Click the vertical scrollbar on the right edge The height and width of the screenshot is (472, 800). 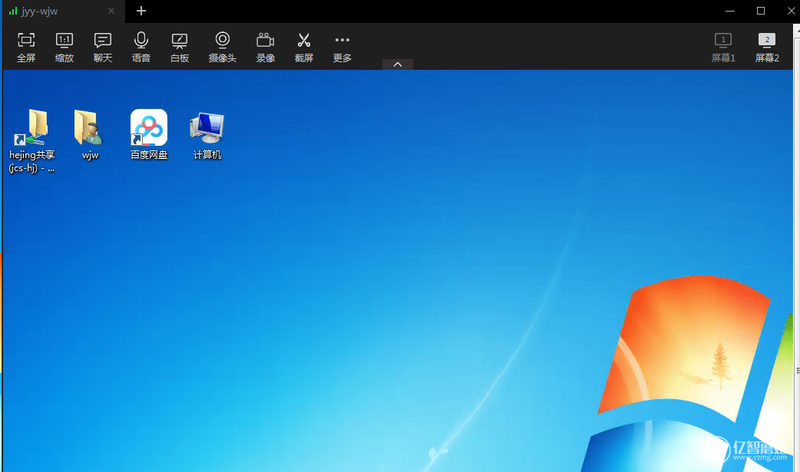click(x=796, y=247)
